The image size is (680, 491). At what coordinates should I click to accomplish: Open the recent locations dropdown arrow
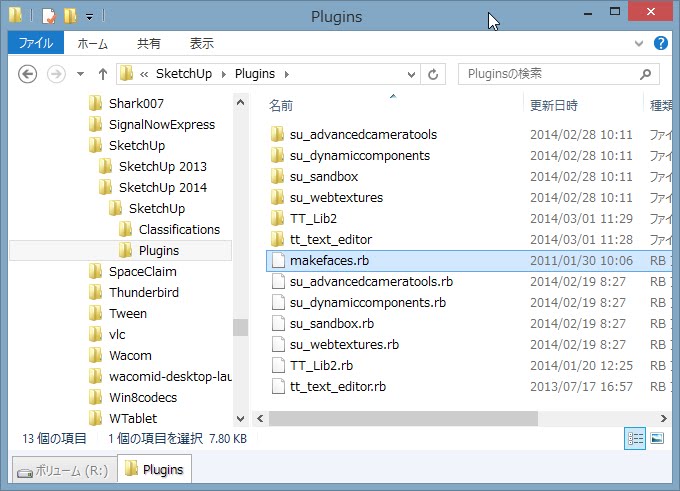coord(80,74)
